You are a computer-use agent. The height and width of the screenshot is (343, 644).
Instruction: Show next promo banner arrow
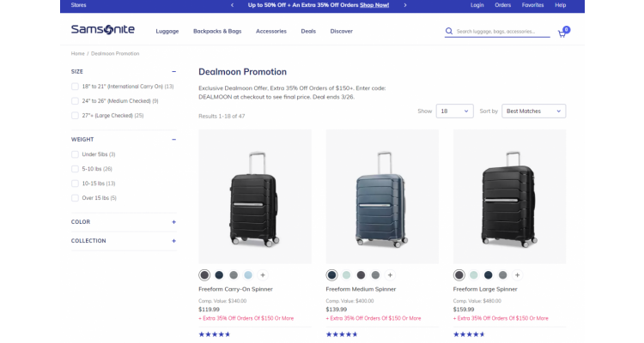(x=405, y=5)
